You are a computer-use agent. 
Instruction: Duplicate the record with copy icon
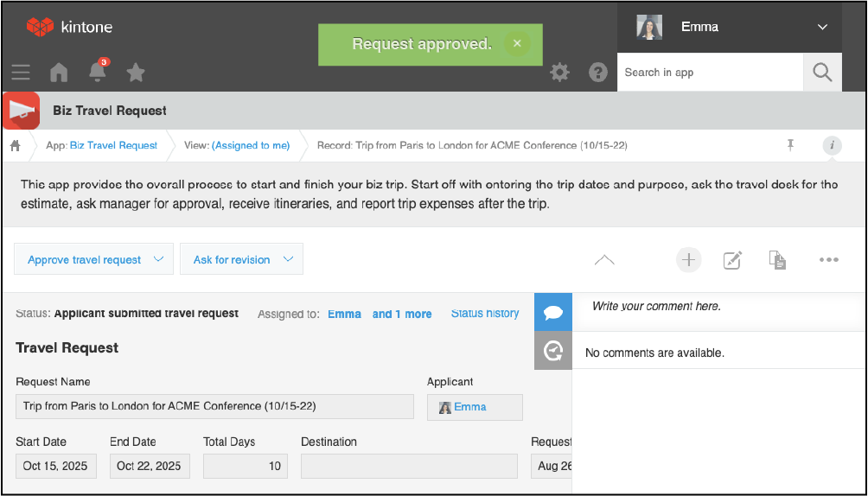pos(777,259)
